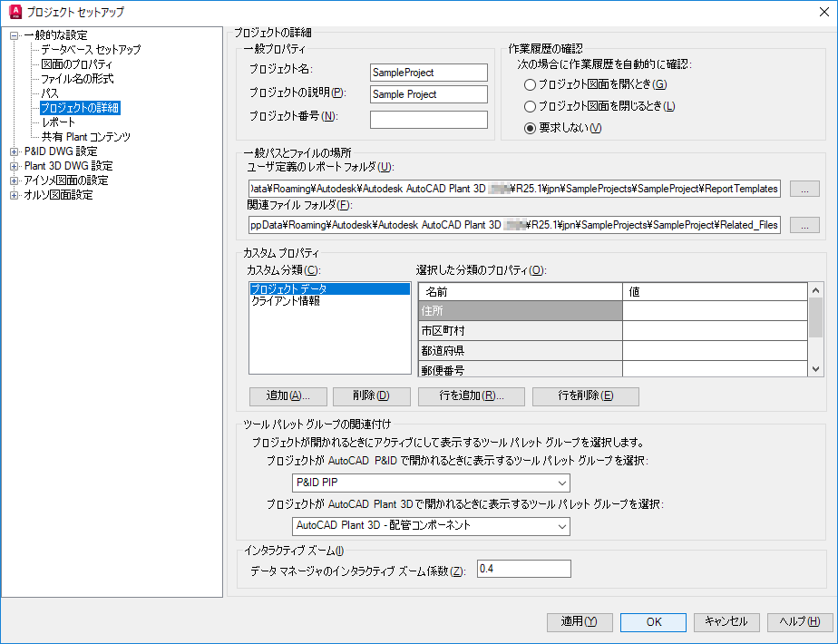Click the インタラクティブ ズーム係数 field showing 0.4

(524, 569)
